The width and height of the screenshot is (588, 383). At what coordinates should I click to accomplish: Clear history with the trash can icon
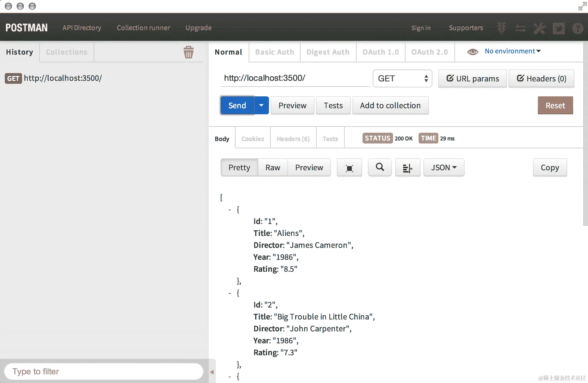click(188, 52)
